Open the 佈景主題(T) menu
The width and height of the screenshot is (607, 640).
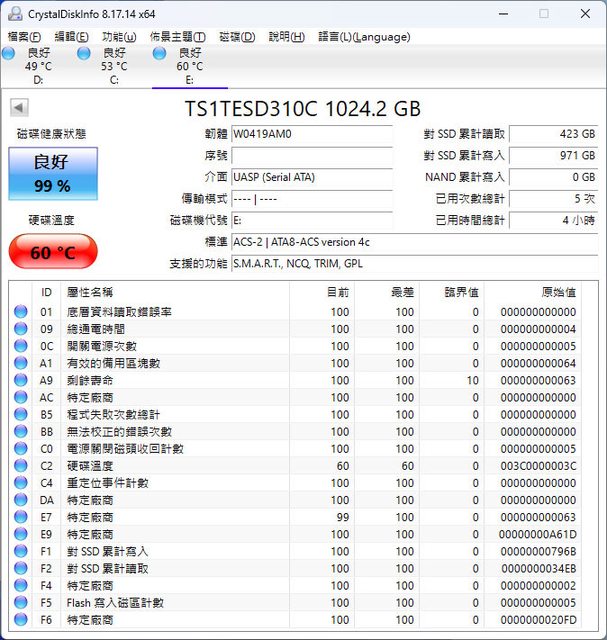coord(178,37)
